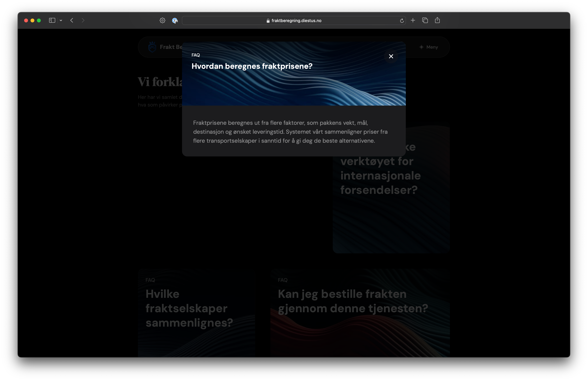This screenshot has height=381, width=588.
Task: Toggle the Safari sidebar
Action: 52,20
